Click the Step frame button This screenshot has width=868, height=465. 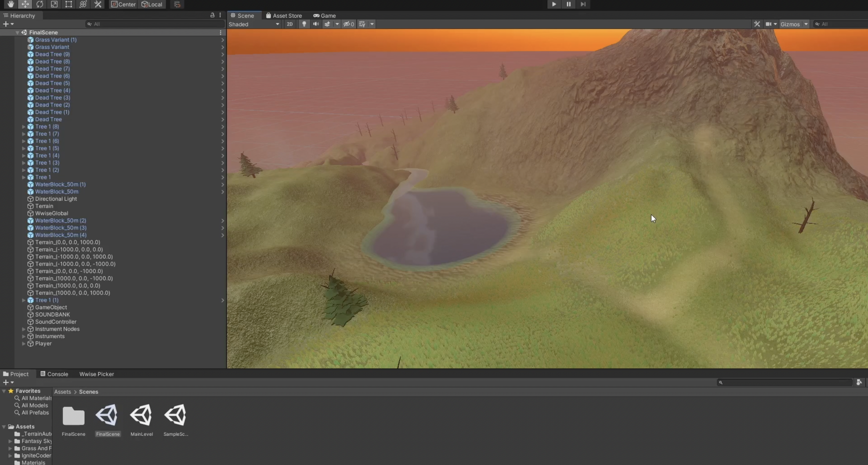[583, 4]
